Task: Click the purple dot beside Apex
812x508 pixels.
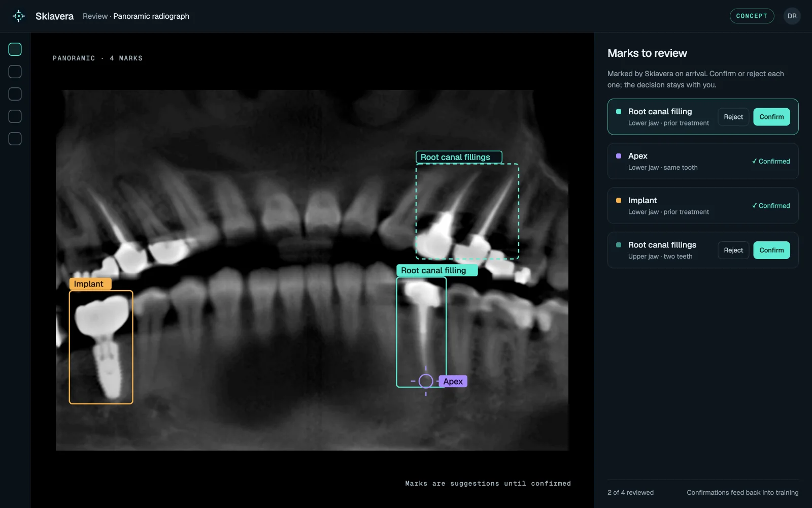Action: (x=619, y=156)
